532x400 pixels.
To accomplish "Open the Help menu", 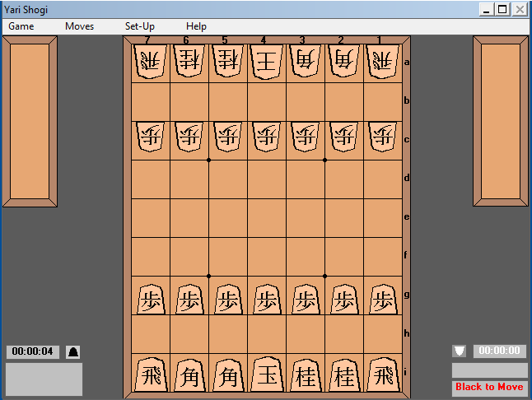I will (196, 26).
